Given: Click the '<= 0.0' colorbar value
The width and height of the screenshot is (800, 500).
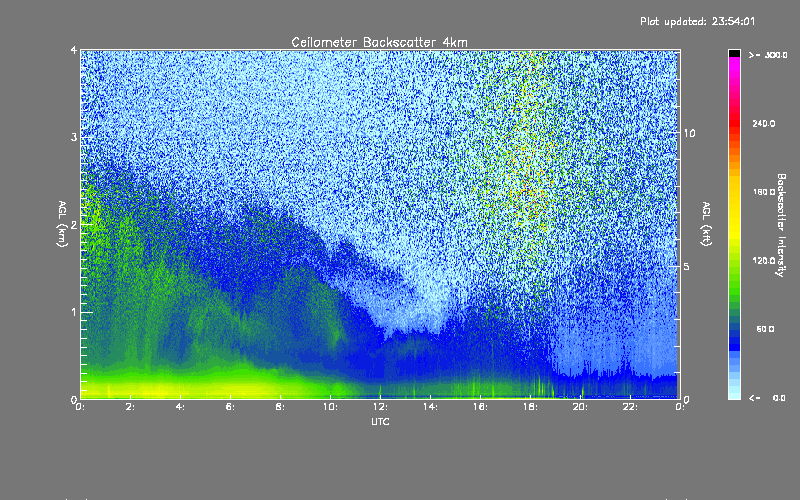Looking at the screenshot, I should (767, 398).
